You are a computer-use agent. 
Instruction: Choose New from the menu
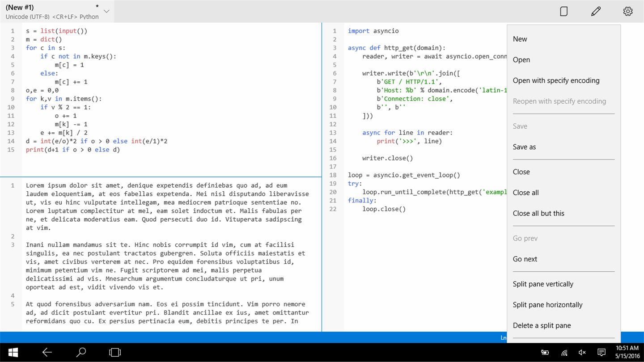520,39
